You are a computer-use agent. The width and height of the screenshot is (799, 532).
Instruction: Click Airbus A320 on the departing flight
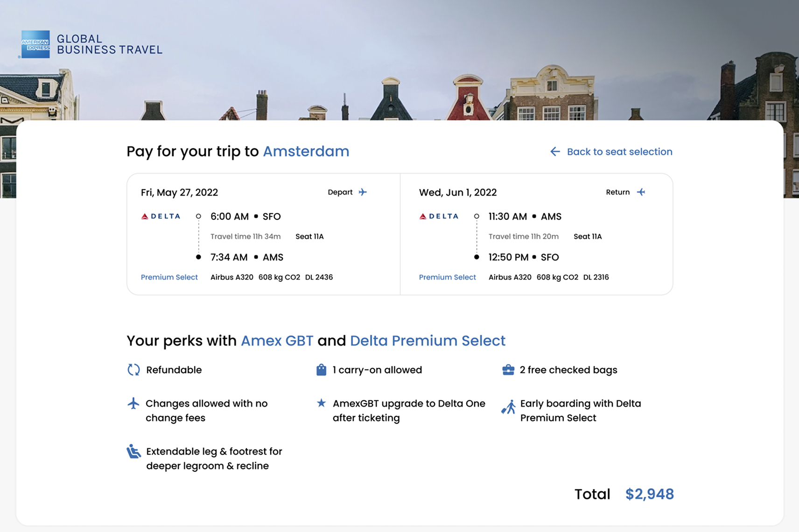click(232, 277)
